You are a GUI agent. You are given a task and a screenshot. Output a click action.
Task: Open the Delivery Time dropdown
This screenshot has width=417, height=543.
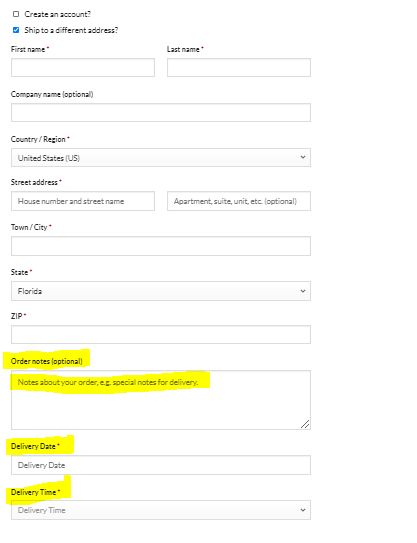[x=161, y=510]
